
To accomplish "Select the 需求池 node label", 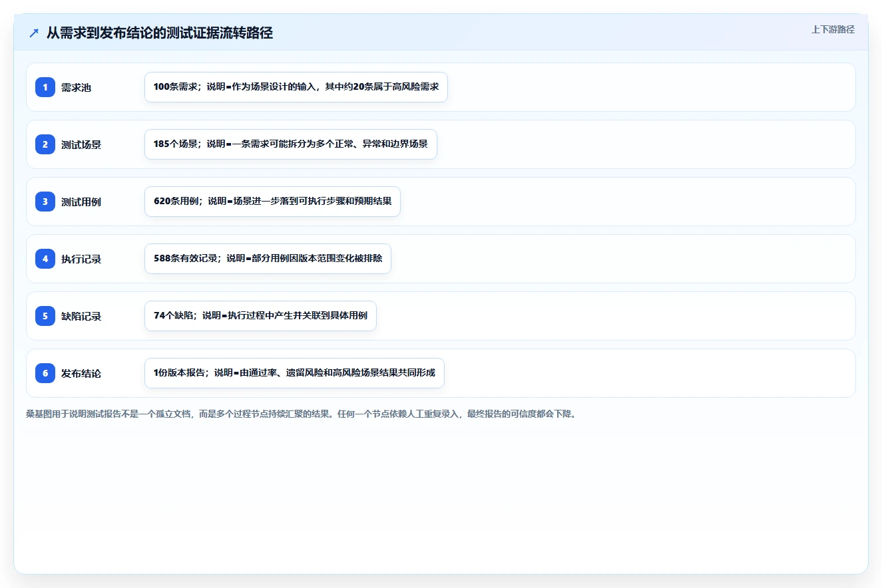I will (x=76, y=87).
